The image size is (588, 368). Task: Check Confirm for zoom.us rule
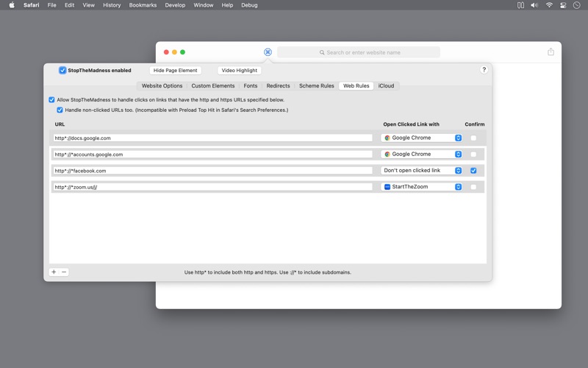click(x=473, y=187)
